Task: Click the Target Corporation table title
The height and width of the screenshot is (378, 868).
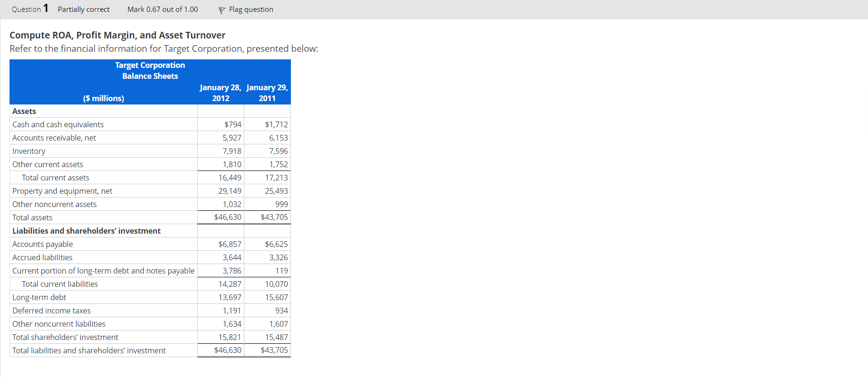Action: point(150,65)
